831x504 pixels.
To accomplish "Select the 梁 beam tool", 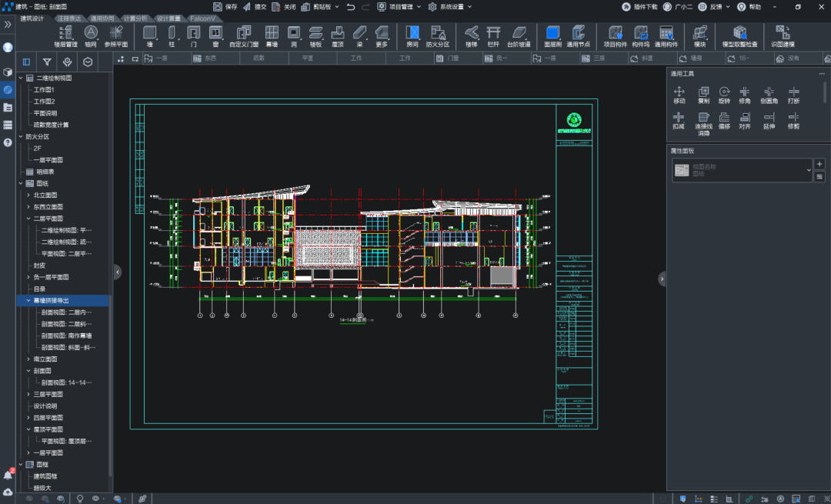I will point(360,36).
